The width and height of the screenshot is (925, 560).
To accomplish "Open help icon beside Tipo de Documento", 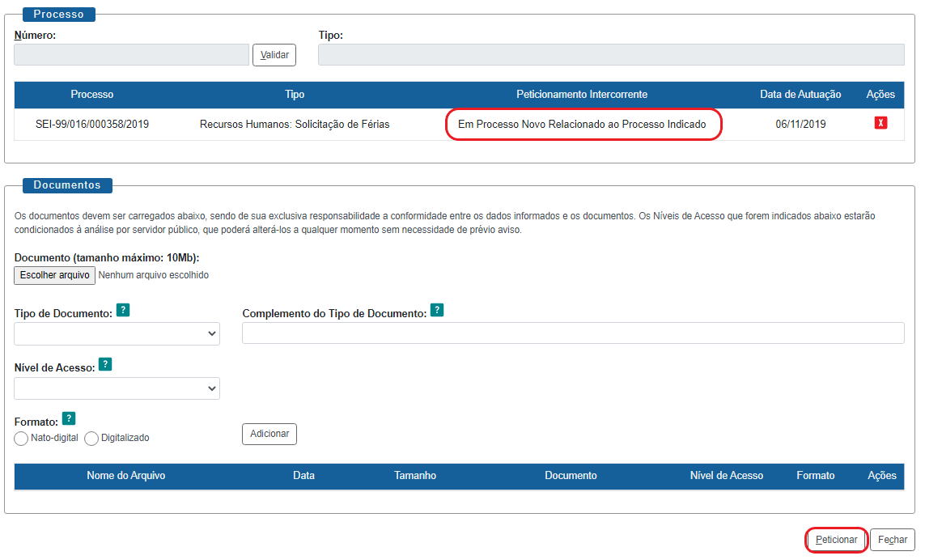I will click(123, 310).
